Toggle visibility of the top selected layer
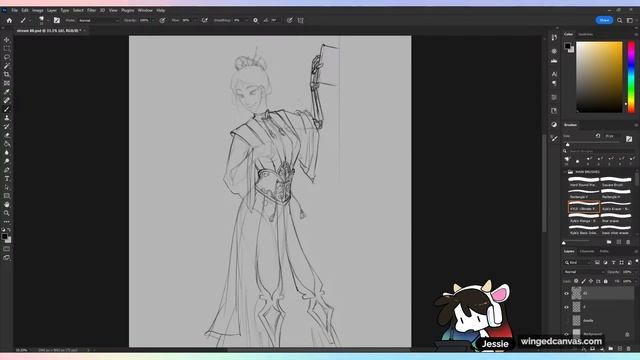640x360 pixels. coord(567,293)
